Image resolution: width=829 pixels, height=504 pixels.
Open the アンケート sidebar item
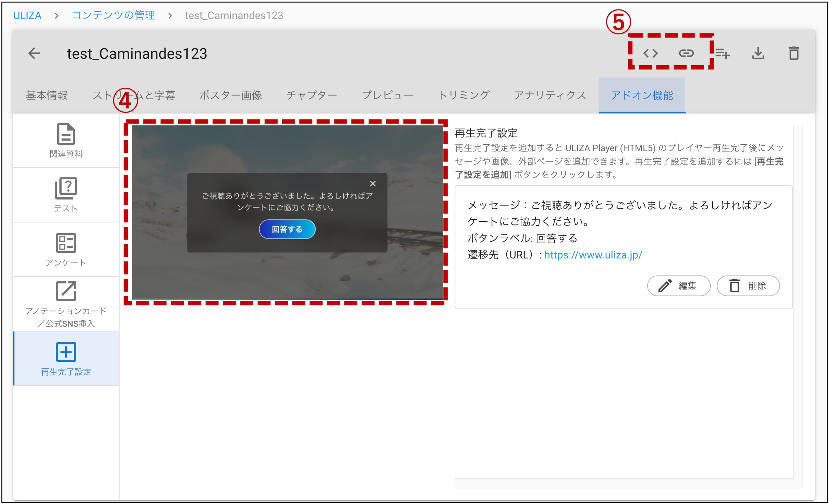(x=66, y=249)
